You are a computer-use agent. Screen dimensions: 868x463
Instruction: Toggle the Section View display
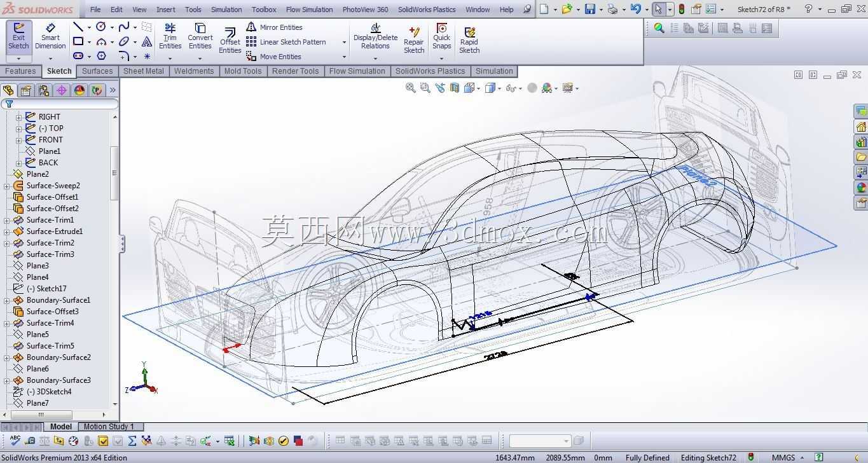pyautogui.click(x=454, y=88)
